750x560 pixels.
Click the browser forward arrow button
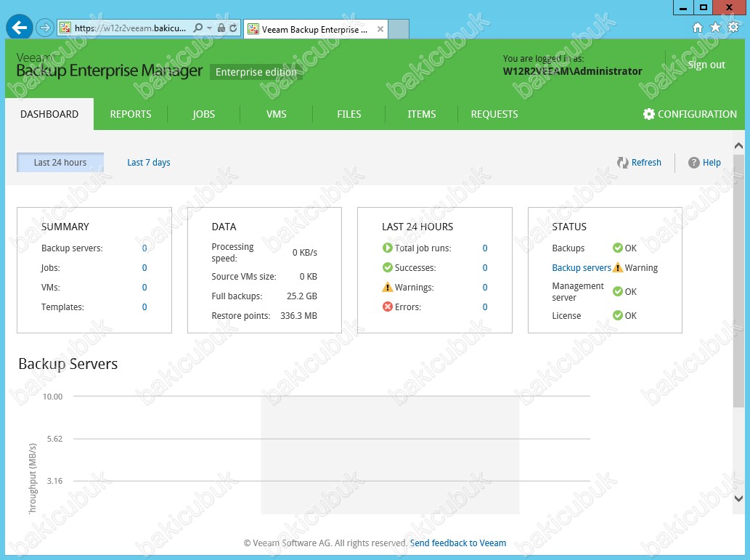tap(44, 28)
